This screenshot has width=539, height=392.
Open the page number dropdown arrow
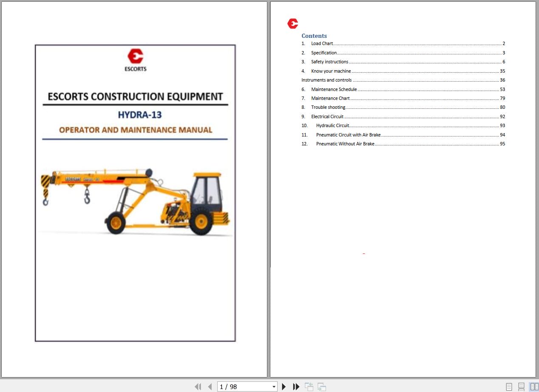(274, 386)
